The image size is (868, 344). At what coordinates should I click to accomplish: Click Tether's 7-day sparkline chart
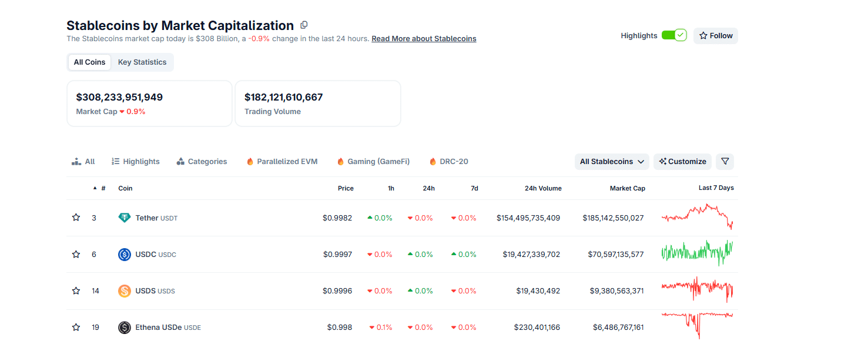coord(697,217)
